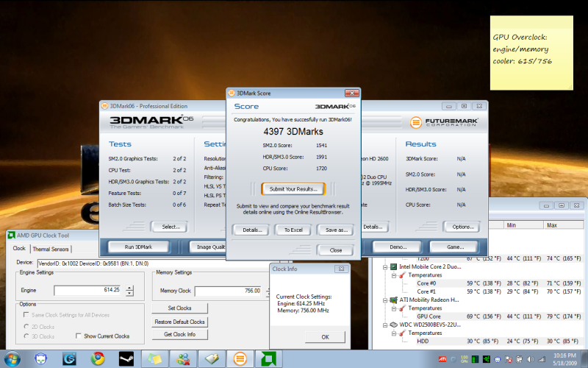Click the 3DMark Score dialog title icon
588x368 pixels.
click(x=232, y=93)
